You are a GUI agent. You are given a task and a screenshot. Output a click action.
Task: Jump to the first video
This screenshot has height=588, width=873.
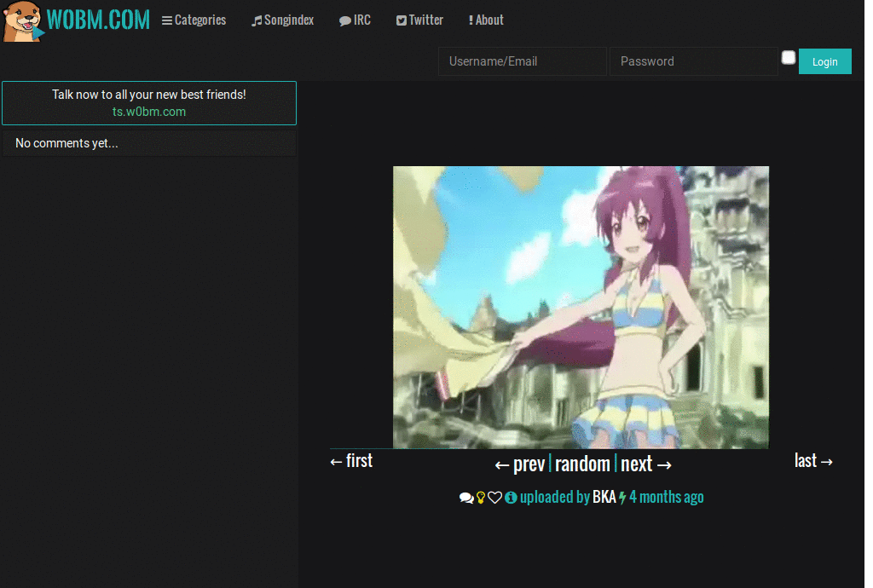pos(351,461)
